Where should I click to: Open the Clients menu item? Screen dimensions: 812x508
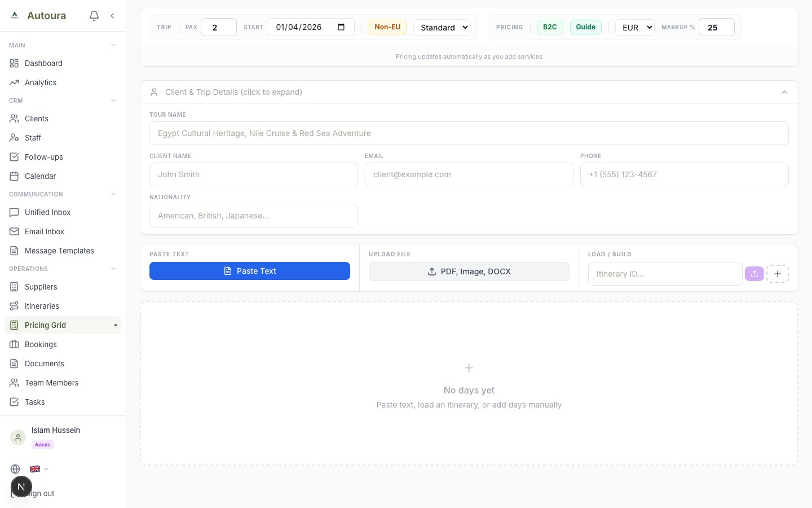[x=63, y=119]
